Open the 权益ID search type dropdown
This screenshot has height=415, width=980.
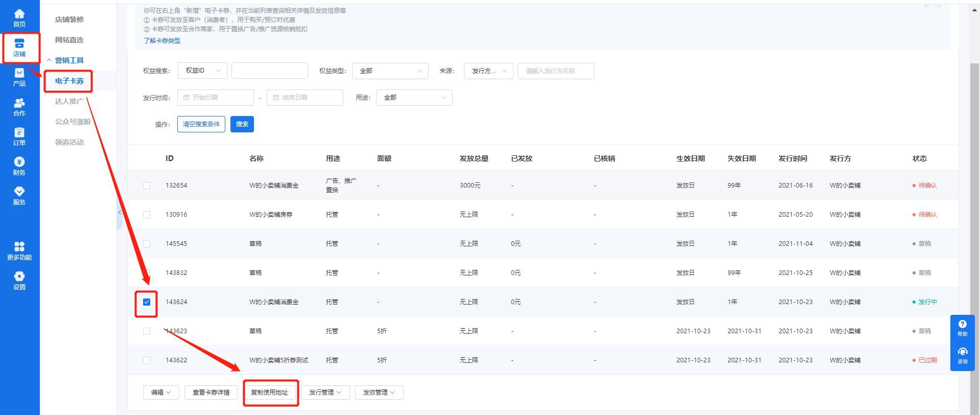[202, 71]
